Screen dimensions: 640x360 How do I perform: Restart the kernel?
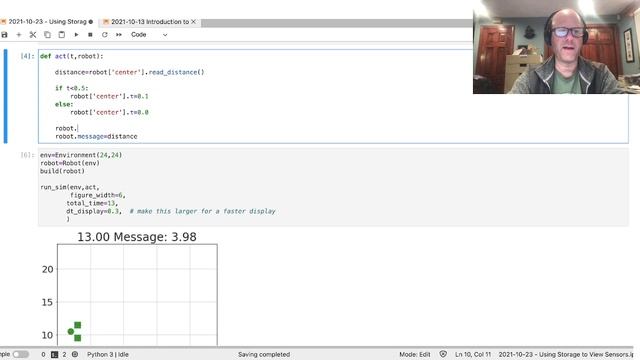click(x=104, y=35)
